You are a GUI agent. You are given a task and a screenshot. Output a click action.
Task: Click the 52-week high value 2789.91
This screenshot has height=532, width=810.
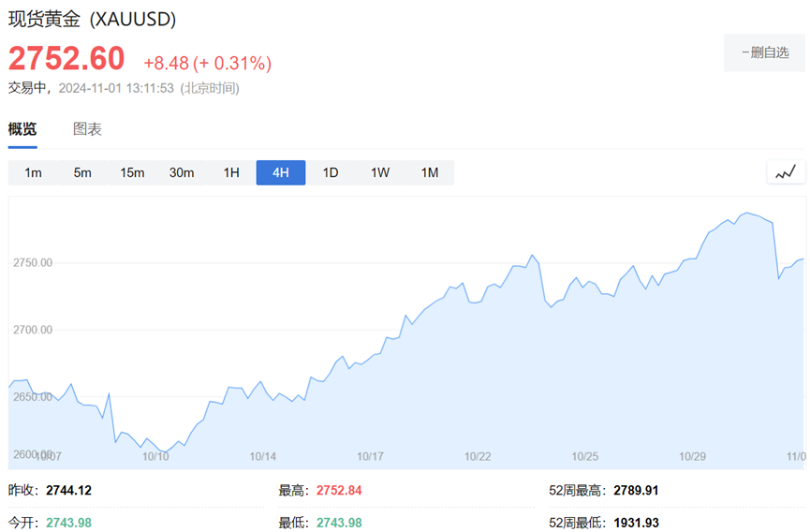pos(640,490)
